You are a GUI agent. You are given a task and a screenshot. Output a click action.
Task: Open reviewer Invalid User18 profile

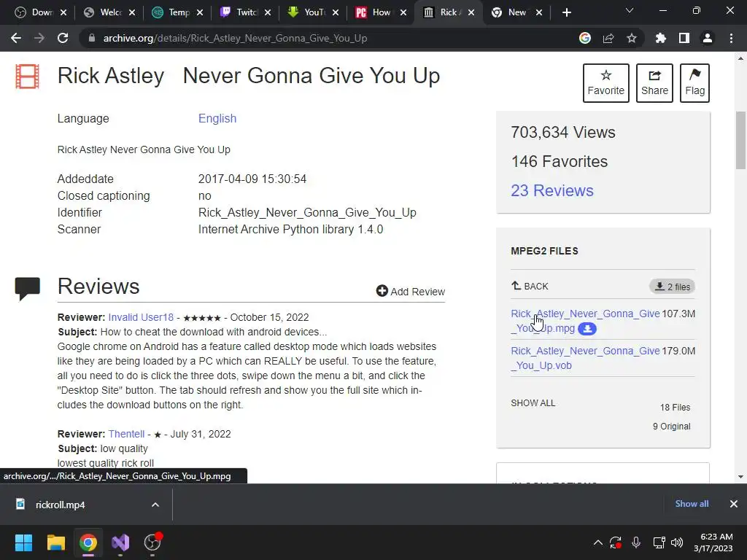(141, 317)
